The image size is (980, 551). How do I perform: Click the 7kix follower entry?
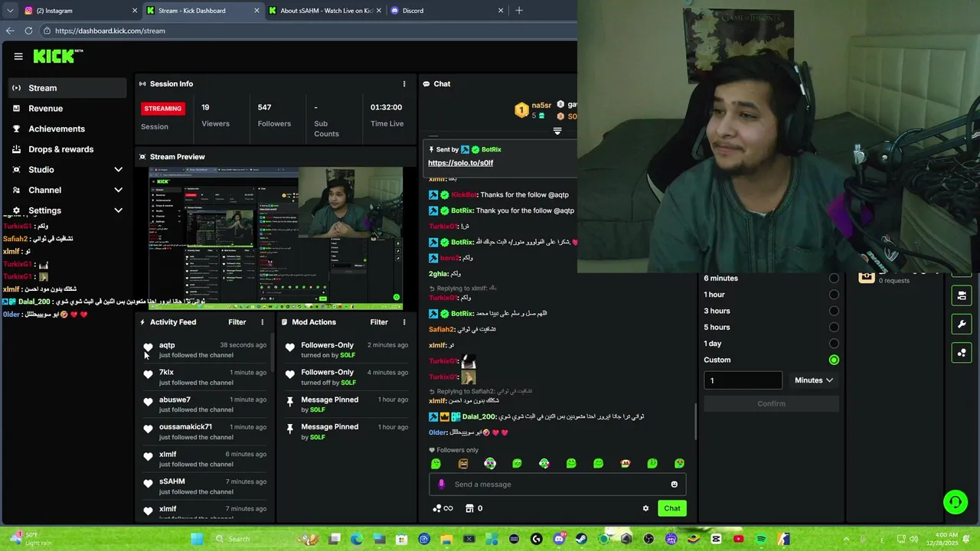pos(204,377)
